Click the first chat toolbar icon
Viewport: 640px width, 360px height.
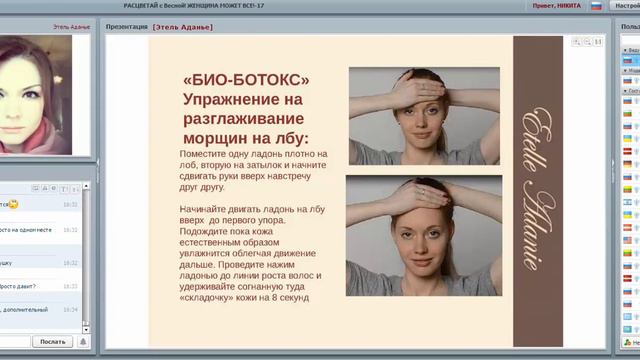coord(36,188)
